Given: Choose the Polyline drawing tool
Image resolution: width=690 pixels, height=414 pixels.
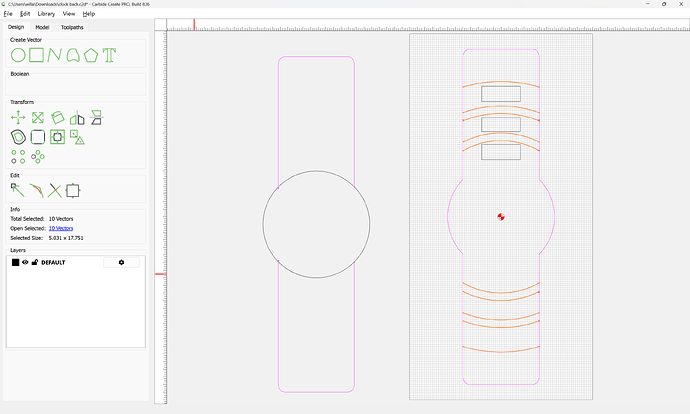Looking at the screenshot, I should click(x=54, y=54).
